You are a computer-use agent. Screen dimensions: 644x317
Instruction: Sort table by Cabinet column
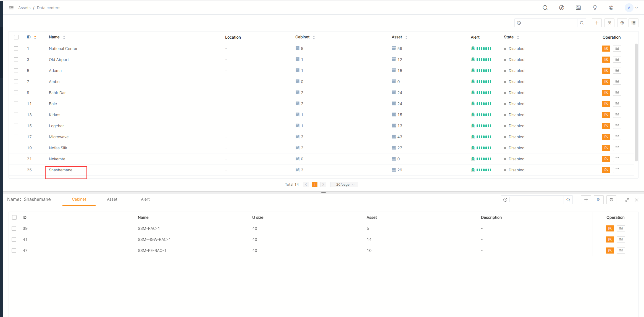point(314,37)
